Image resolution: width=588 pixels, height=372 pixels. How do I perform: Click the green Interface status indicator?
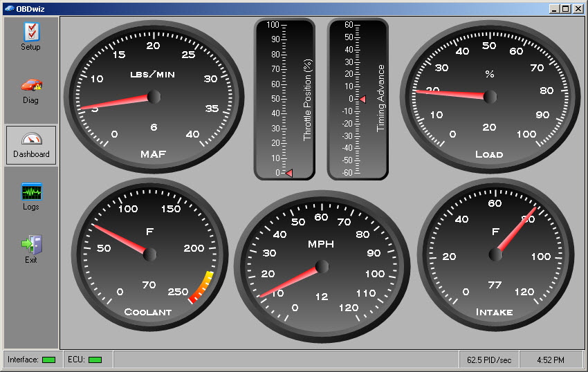tap(48, 360)
